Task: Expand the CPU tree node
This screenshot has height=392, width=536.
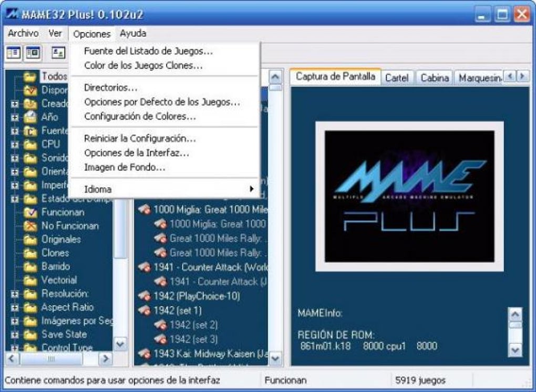Action: tap(15, 145)
